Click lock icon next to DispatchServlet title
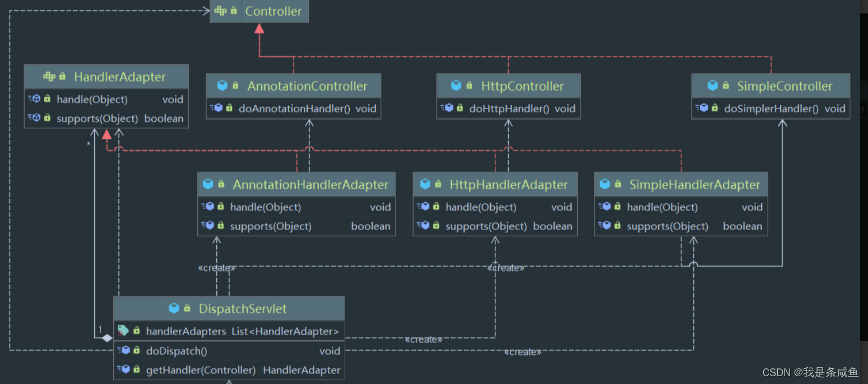Viewport: 868px width, 384px height. [187, 308]
